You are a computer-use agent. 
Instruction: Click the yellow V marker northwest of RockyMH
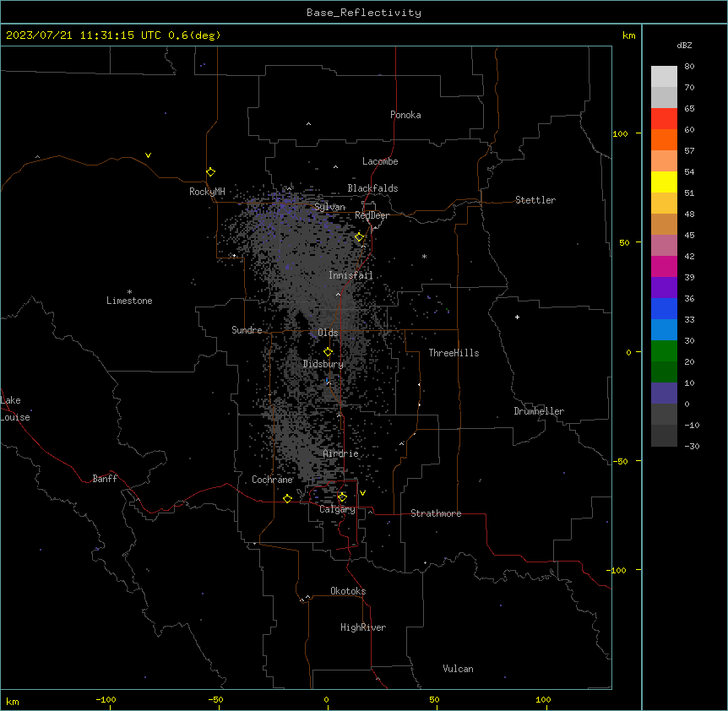pos(148,155)
